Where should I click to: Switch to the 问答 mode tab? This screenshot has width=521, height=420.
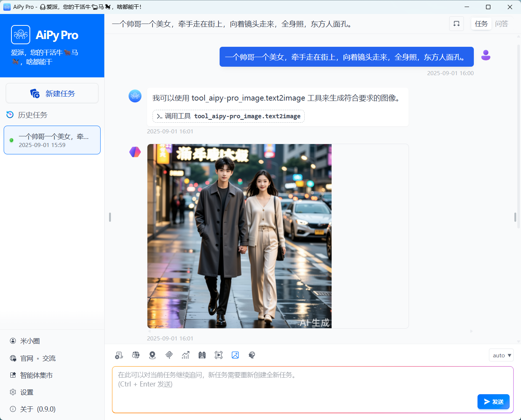tap(501, 24)
